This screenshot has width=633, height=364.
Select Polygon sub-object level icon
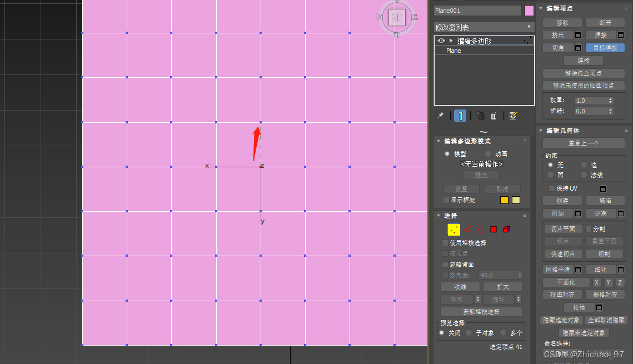pos(494,229)
